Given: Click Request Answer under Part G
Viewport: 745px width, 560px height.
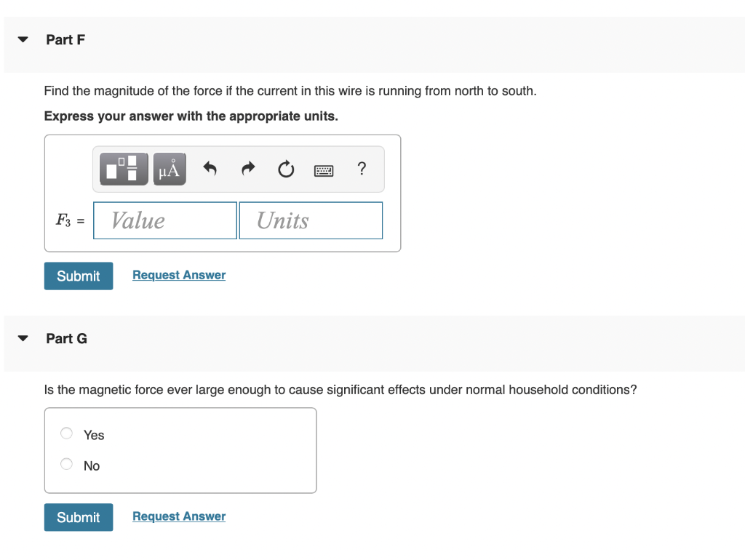Looking at the screenshot, I should click(178, 516).
